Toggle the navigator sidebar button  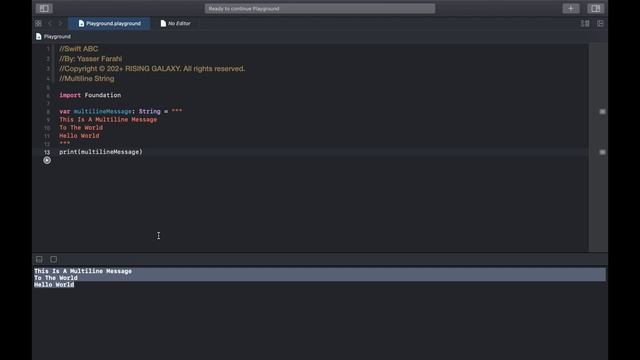click(x=44, y=8)
